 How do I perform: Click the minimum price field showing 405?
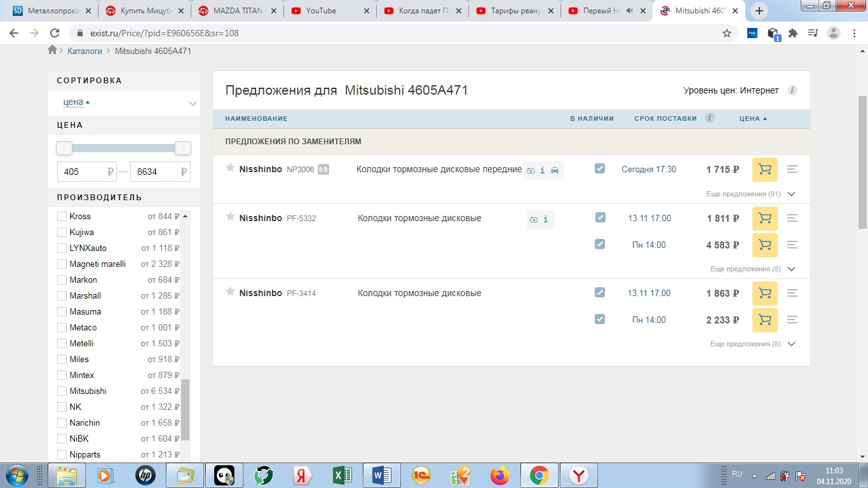tap(83, 172)
